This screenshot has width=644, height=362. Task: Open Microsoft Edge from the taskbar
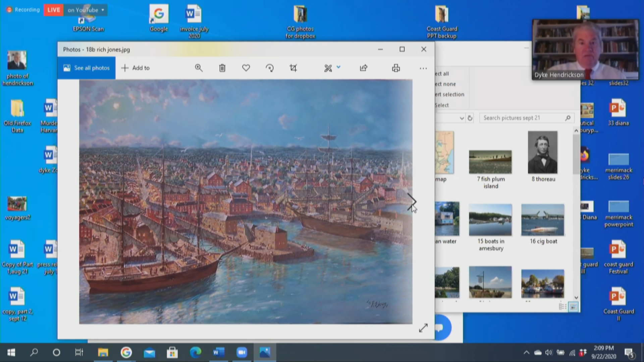click(196, 352)
